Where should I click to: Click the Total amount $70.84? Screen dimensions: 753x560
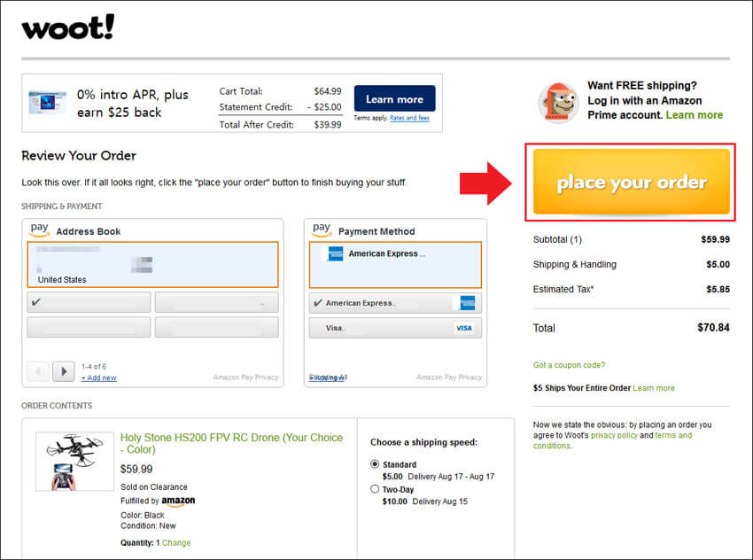pos(713,328)
